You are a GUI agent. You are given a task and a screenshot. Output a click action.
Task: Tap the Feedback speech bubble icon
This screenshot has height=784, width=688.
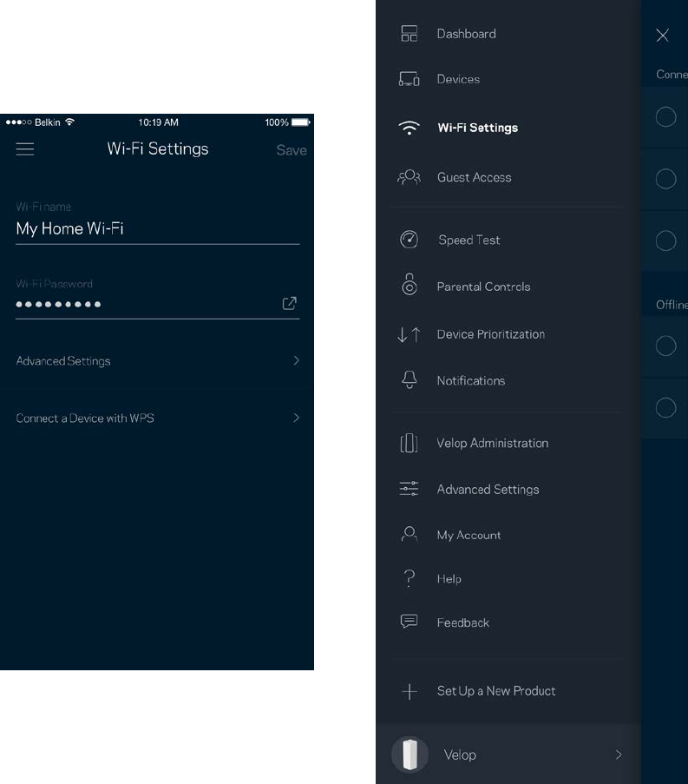click(x=409, y=621)
